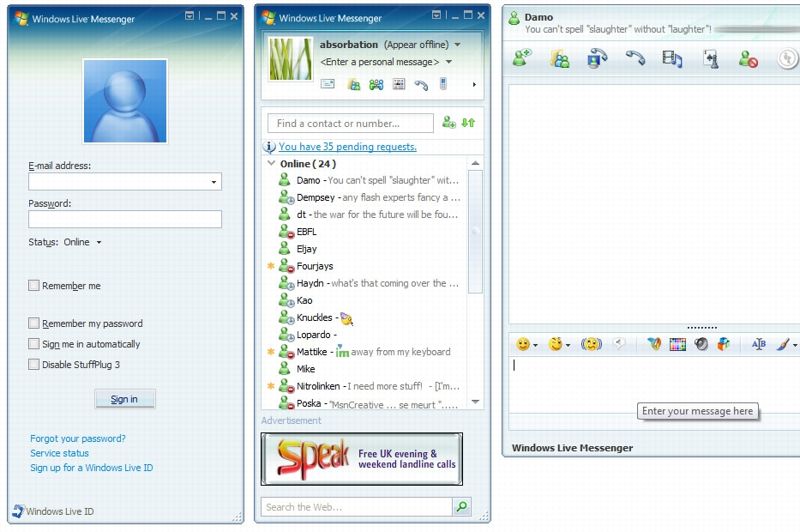Viewport: 800px width, 532px height.
Task: Click the Speak landline calls advertisement
Action: pos(362,459)
